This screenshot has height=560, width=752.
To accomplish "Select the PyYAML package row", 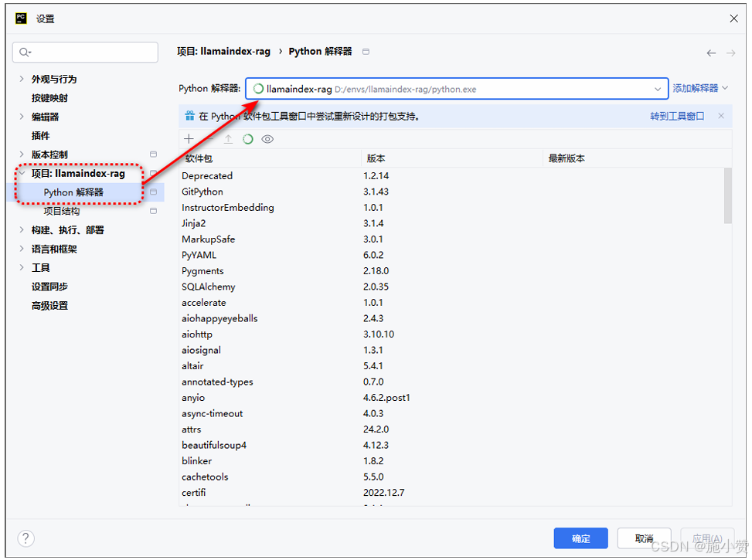I will [452, 255].
